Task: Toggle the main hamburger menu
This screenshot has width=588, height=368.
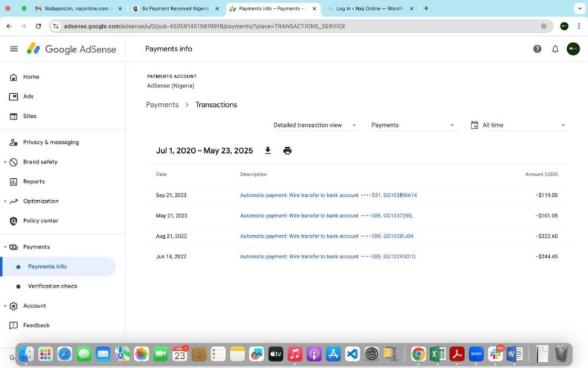Action: [14, 49]
